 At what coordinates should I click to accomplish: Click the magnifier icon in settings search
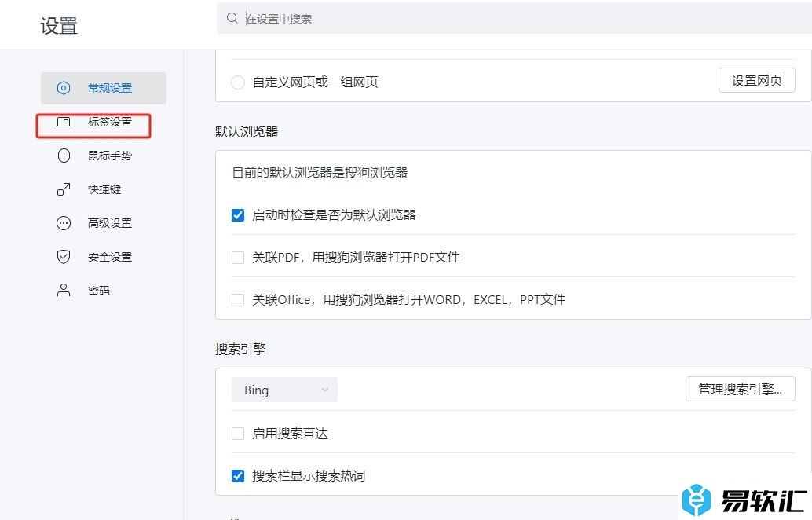[x=232, y=19]
